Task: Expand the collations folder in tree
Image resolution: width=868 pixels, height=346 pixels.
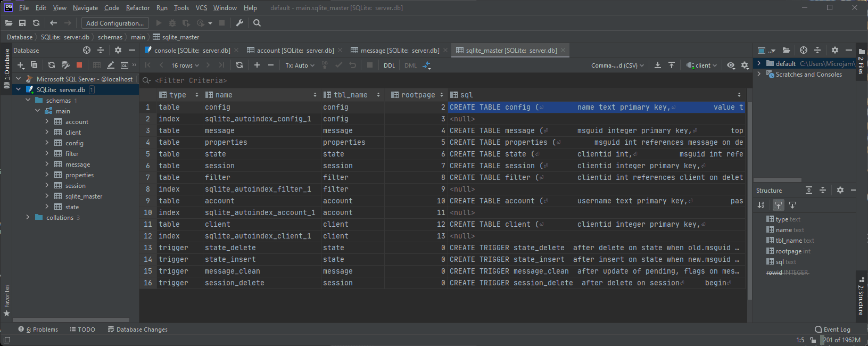Action: (x=28, y=217)
